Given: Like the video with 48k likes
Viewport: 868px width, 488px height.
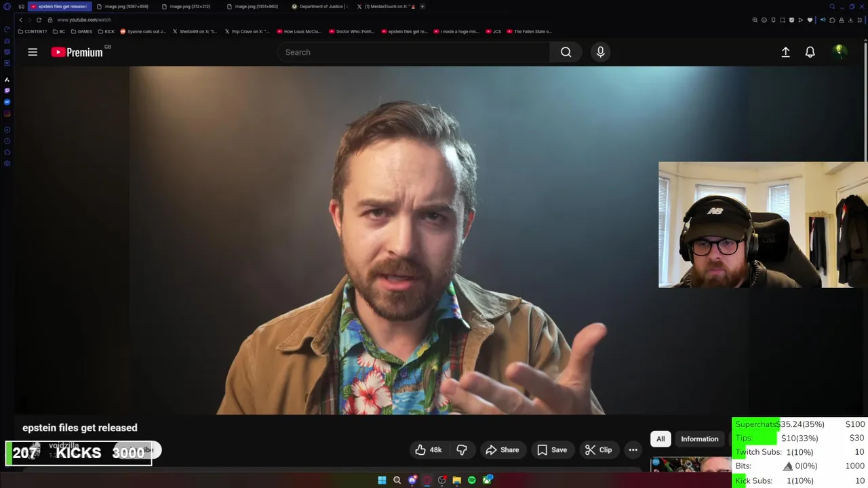Looking at the screenshot, I should coord(429,449).
